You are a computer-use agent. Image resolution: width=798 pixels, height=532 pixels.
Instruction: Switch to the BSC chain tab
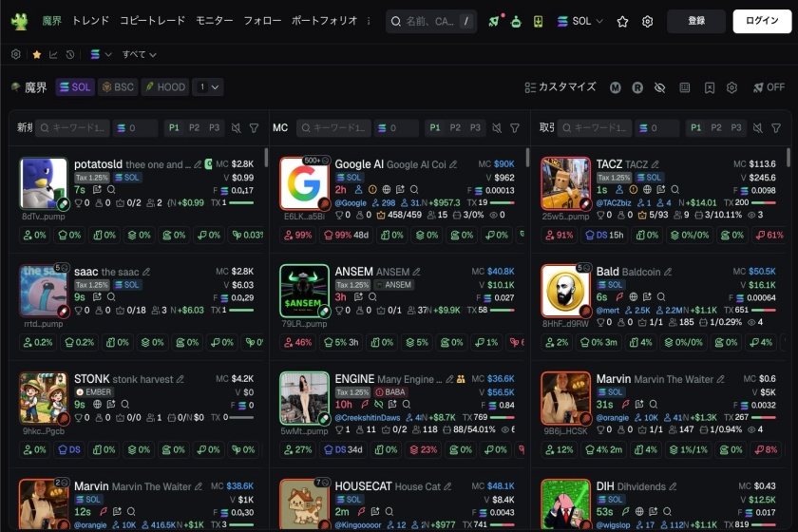pyautogui.click(x=118, y=87)
